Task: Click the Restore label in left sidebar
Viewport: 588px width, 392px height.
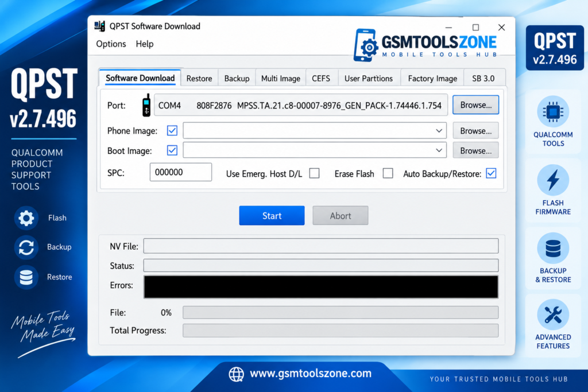Action: (59, 277)
